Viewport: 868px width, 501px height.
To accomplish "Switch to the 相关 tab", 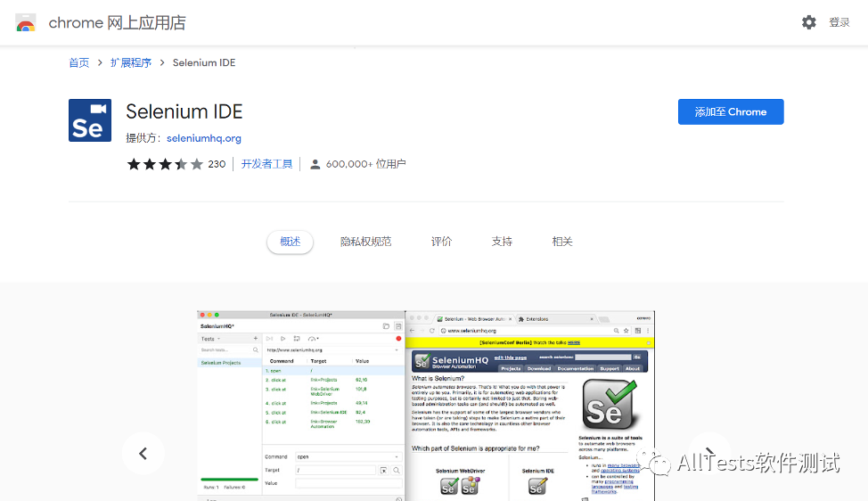I will coord(561,242).
